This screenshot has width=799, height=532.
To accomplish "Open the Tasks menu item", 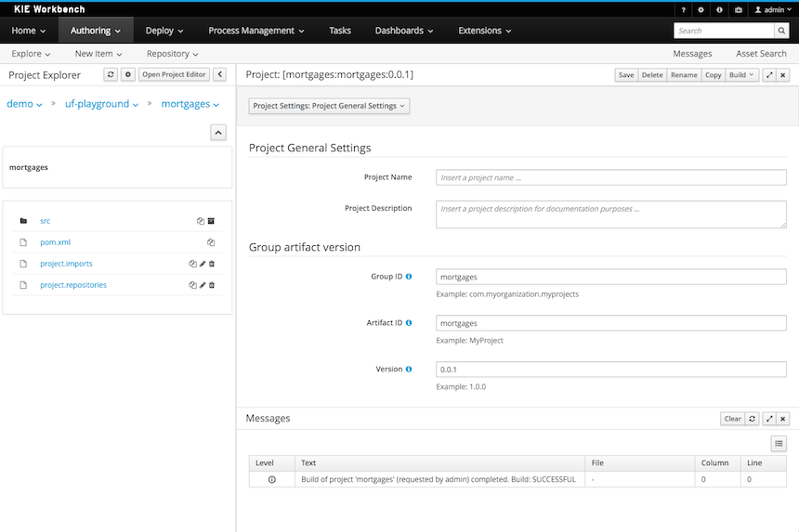I will [x=340, y=31].
